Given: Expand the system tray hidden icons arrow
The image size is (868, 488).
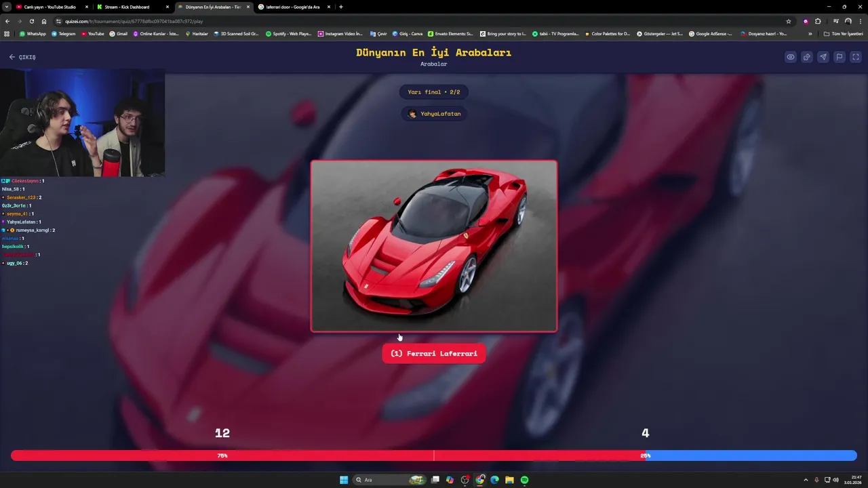Looking at the screenshot, I should coord(806,480).
